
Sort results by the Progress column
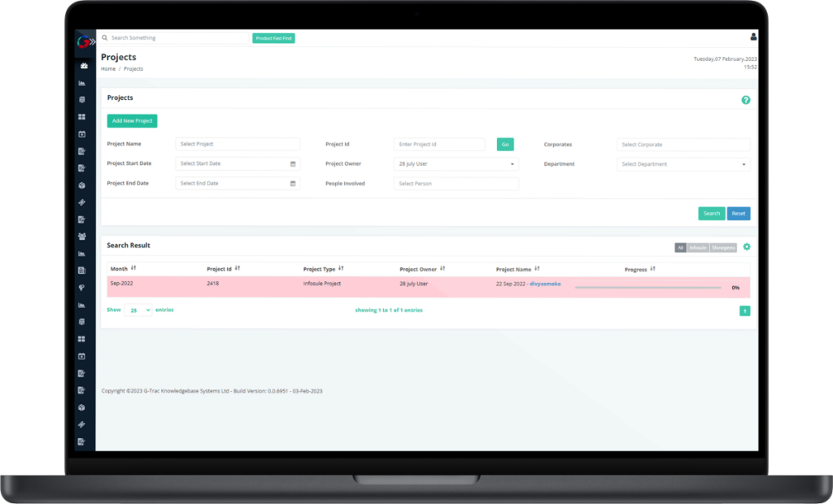tap(652, 268)
